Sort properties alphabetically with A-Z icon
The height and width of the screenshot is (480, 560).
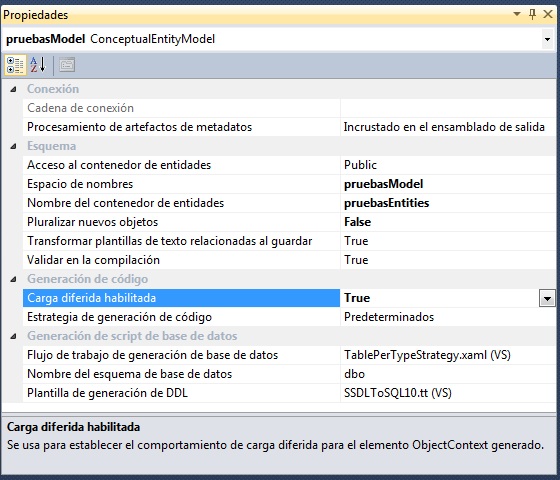pos(38,65)
